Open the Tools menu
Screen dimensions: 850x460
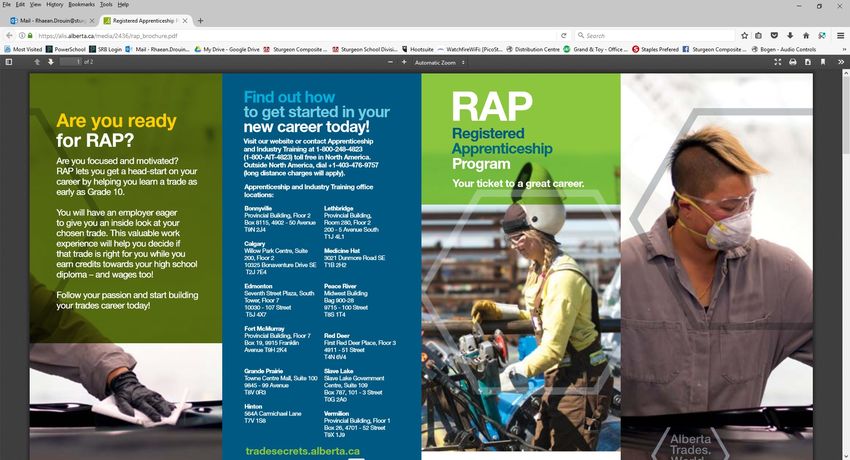tap(106, 4)
